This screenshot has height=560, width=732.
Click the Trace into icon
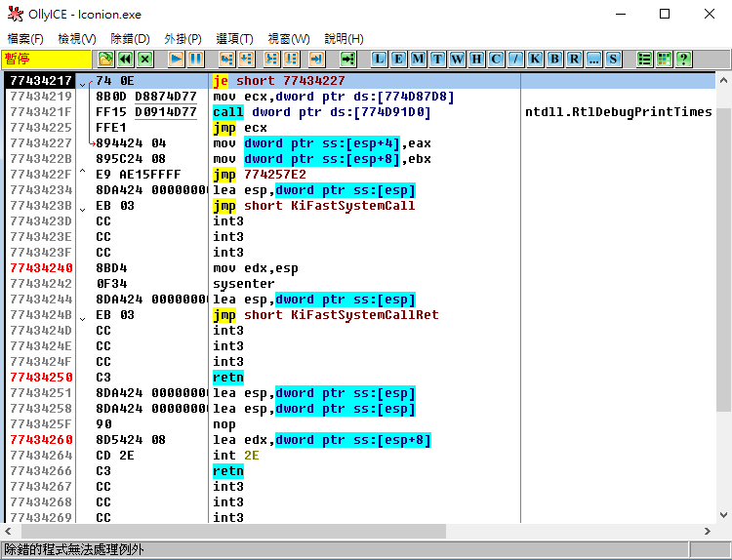(x=271, y=60)
